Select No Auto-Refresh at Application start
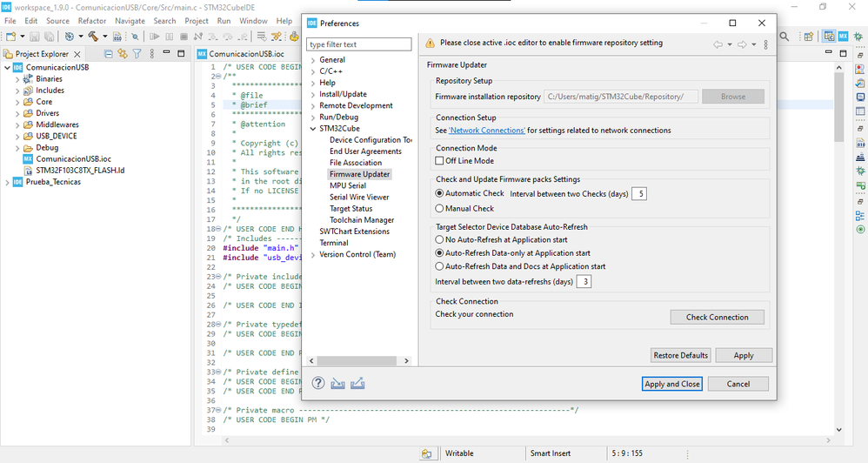868x463 pixels. [x=439, y=240]
